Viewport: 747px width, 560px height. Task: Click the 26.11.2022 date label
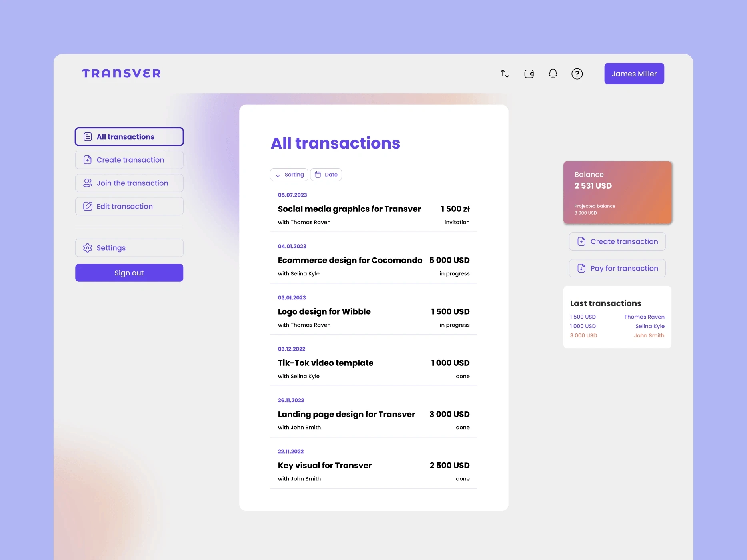291,400
